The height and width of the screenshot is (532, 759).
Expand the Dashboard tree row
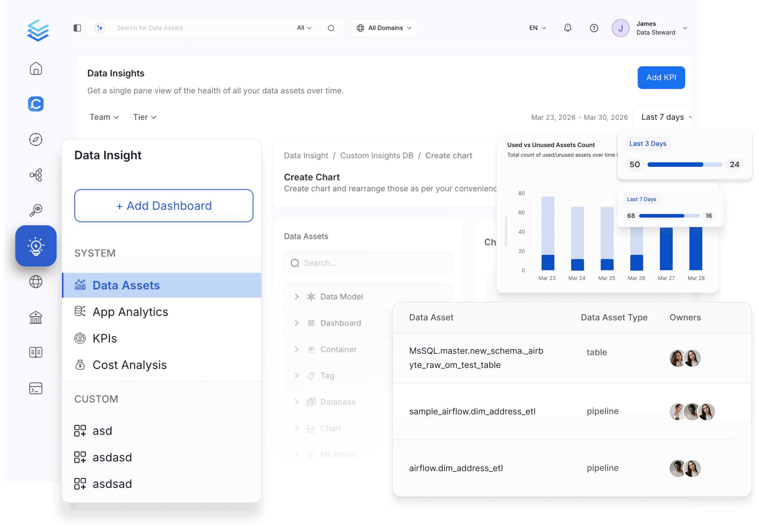coord(297,323)
